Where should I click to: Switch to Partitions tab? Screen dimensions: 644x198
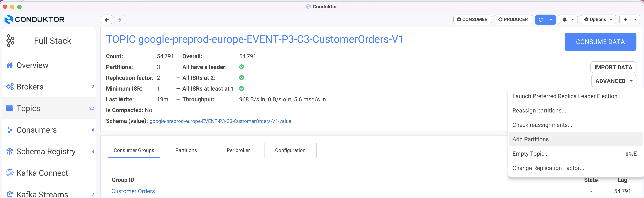point(186,150)
